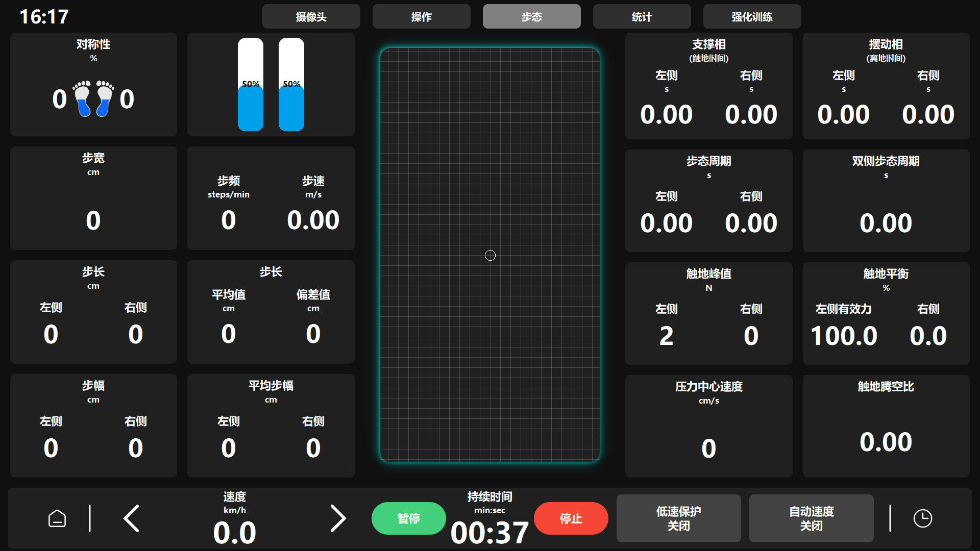980x551 pixels.
Task: Open the 统计 statistics tab
Action: [x=642, y=17]
